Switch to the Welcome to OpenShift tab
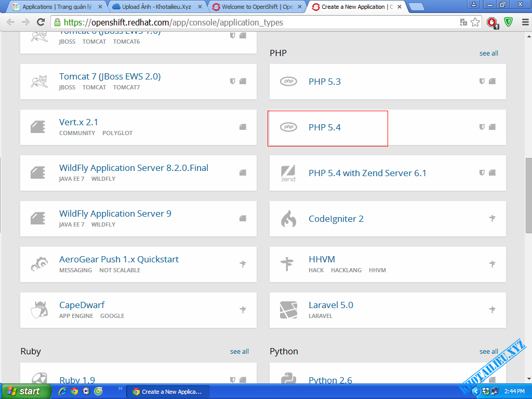 [257, 7]
